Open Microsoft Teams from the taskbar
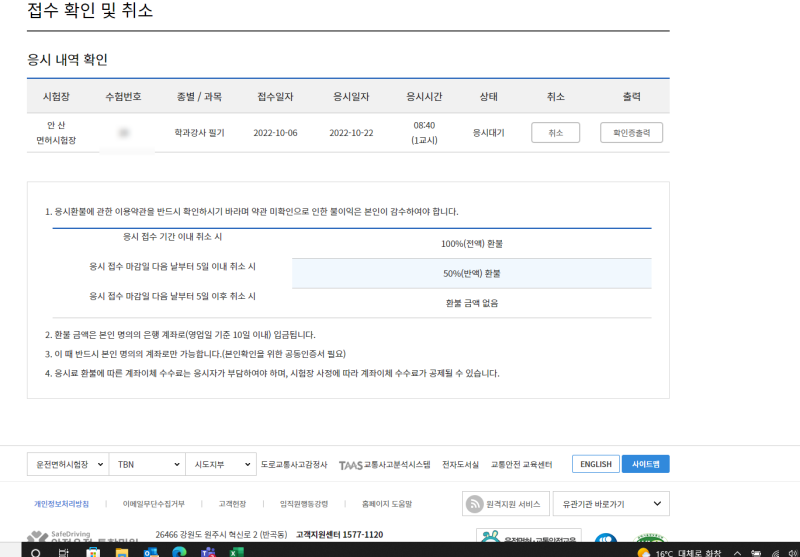Image resolution: width=800 pixels, height=557 pixels. [208, 552]
